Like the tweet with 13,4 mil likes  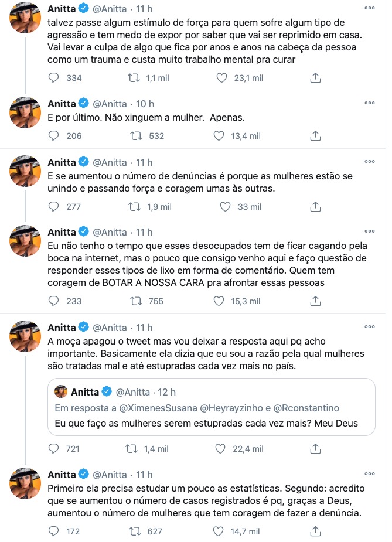[x=219, y=136]
